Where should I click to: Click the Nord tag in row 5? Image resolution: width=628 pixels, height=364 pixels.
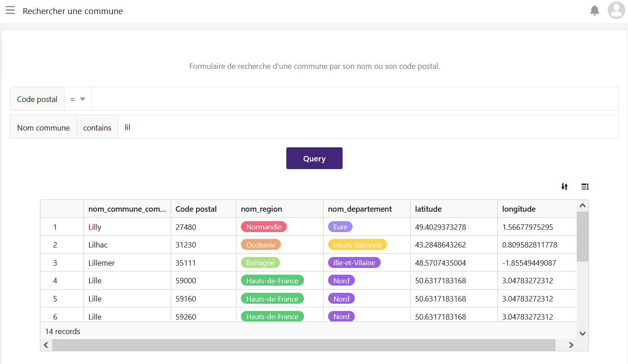(341, 299)
